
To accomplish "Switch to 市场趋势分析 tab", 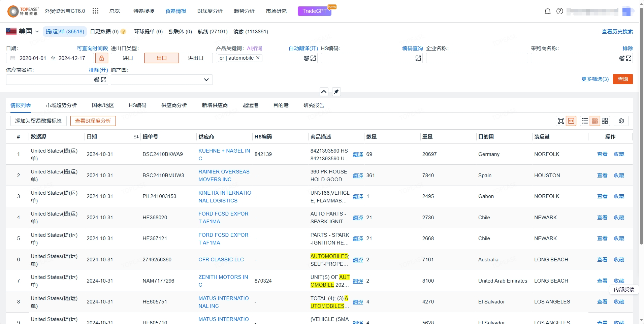I will [61, 105].
